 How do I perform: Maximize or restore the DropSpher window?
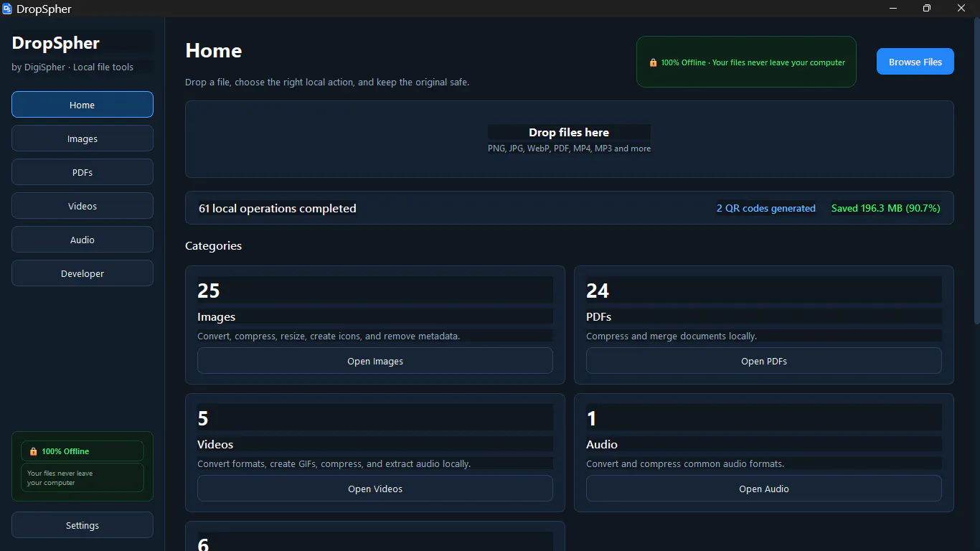927,9
